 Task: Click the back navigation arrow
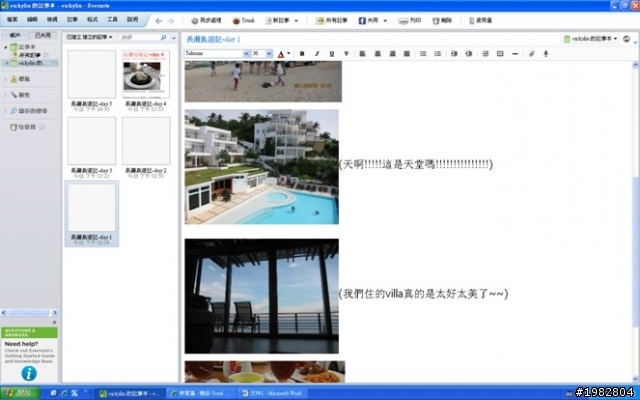coord(159,21)
